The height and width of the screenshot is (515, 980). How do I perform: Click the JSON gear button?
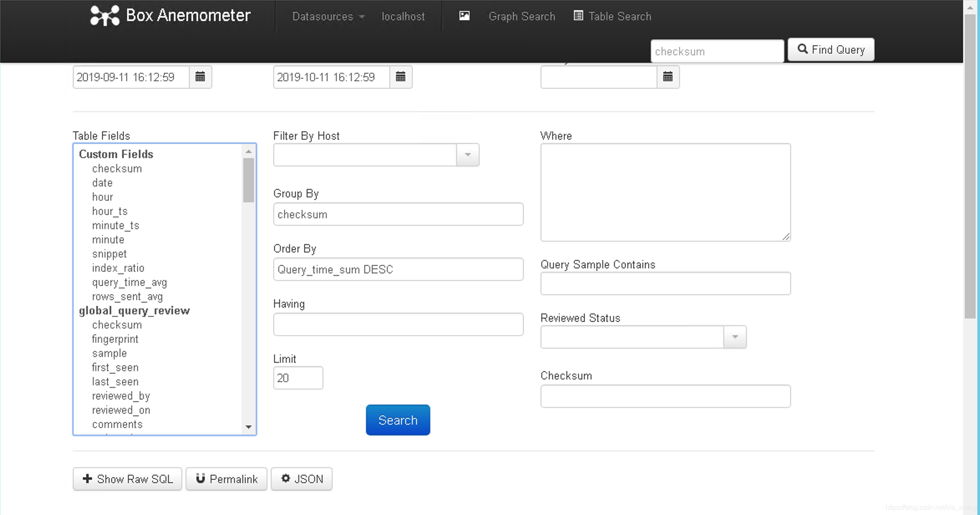tap(302, 479)
